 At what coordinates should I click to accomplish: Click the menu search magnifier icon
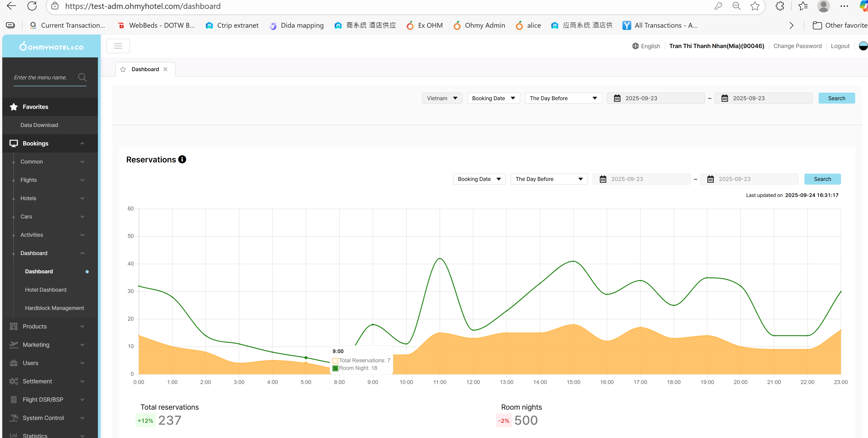pyautogui.click(x=82, y=78)
